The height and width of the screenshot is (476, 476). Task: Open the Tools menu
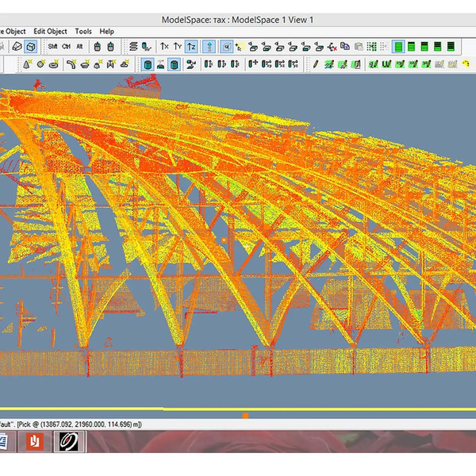(83, 32)
